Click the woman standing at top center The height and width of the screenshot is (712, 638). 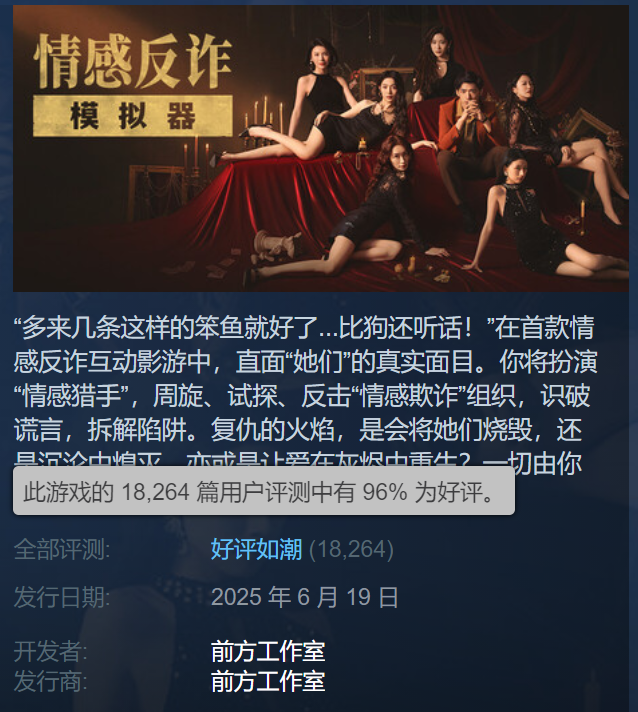(x=438, y=64)
